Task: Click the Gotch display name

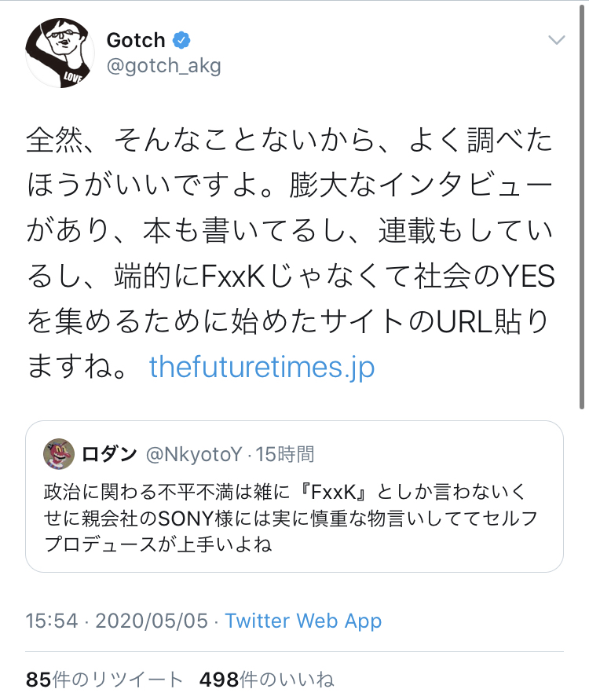Action: [x=135, y=40]
